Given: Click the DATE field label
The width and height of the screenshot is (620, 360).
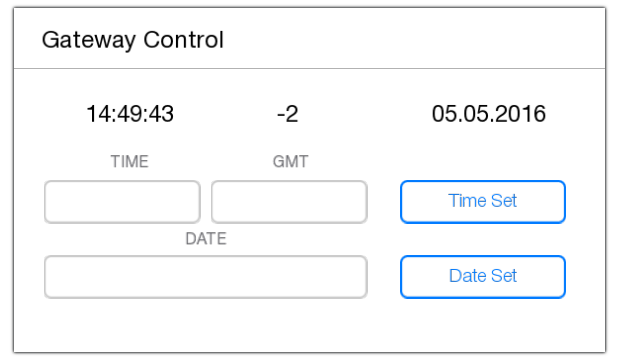Looking at the screenshot, I should (x=206, y=239).
